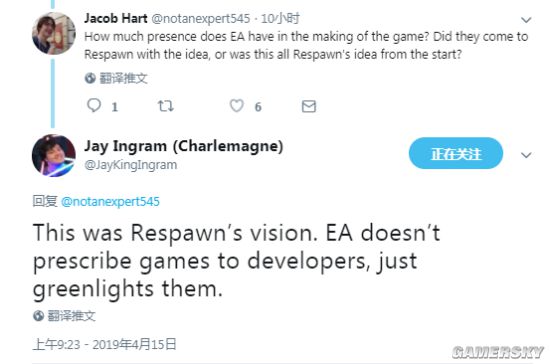Send Jacob Hart's tweet via envelope icon
The image size is (550, 364).
tap(309, 106)
